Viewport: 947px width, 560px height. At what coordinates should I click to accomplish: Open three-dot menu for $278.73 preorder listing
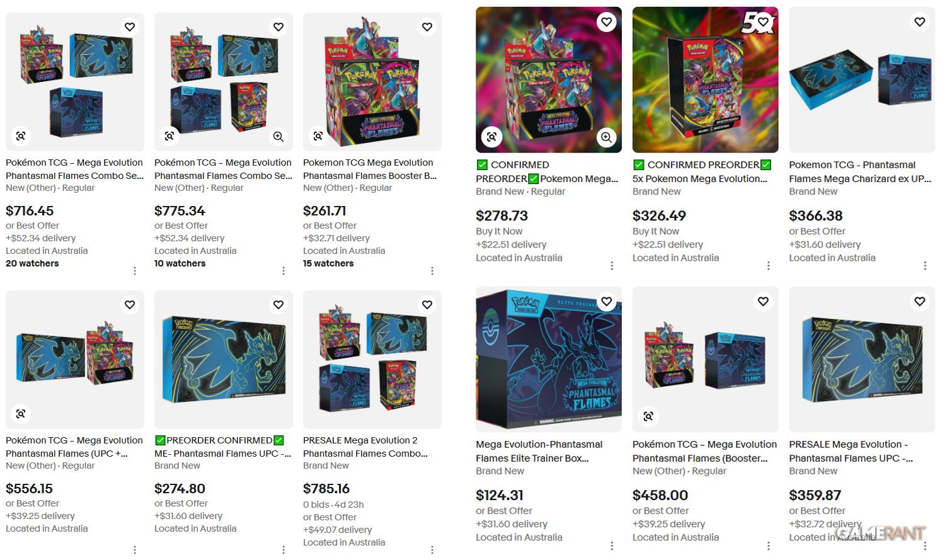612,266
